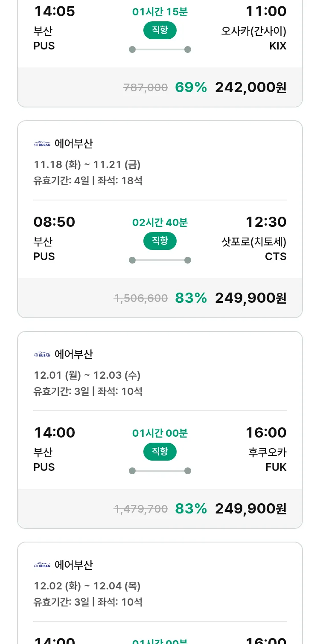Image resolution: width=320 pixels, height=644 pixels.
Task: Select the 249,900원 price on the Fukuoka flight
Action: [250, 509]
